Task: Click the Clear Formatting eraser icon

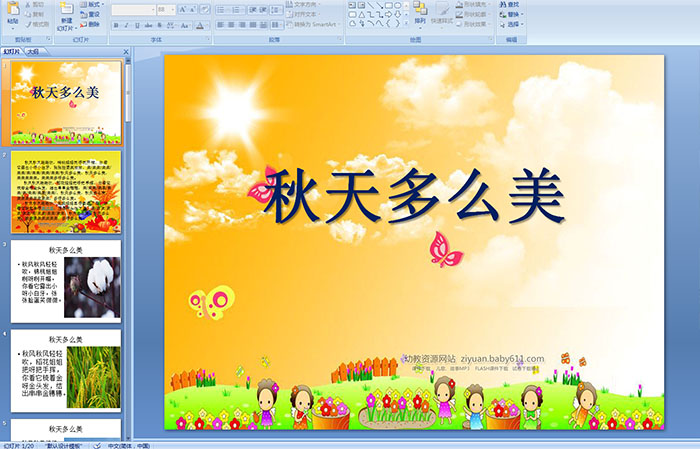Action: [205, 10]
